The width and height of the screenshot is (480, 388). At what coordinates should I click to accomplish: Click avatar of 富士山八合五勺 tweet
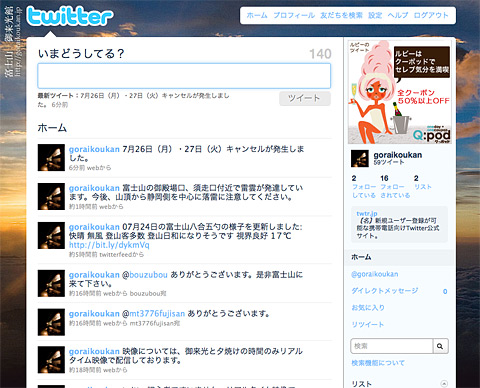point(51,235)
